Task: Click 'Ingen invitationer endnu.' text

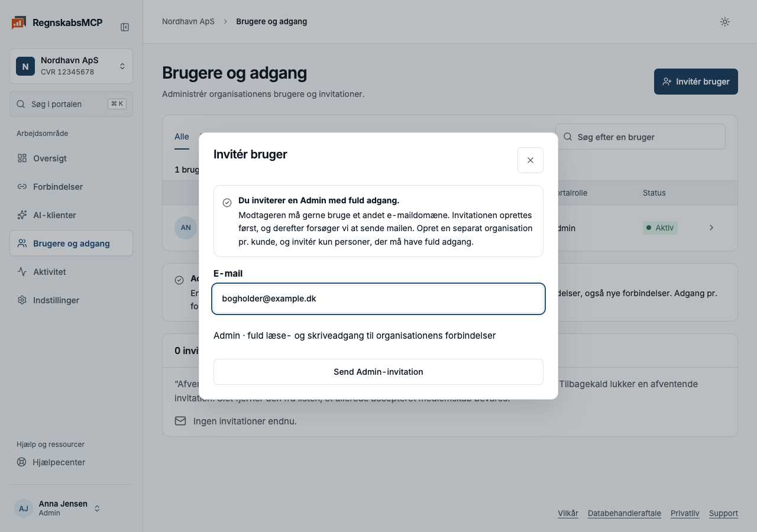Action: 245,421
